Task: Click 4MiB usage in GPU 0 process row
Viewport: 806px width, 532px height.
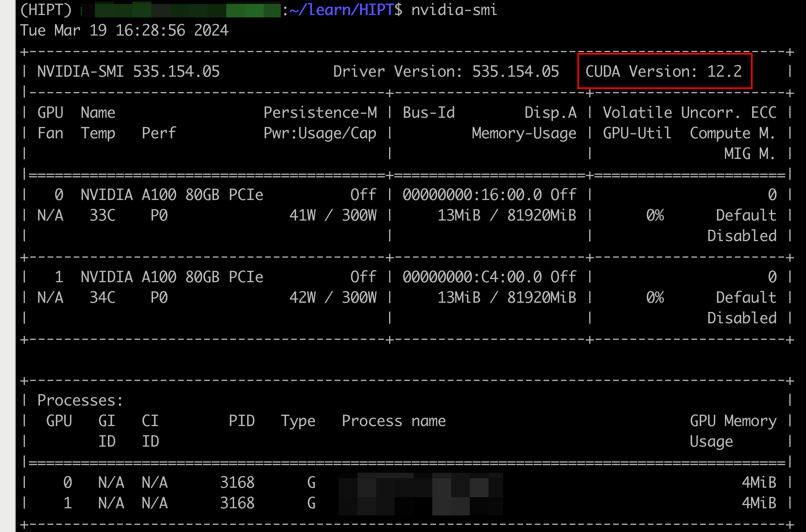Action: click(759, 483)
